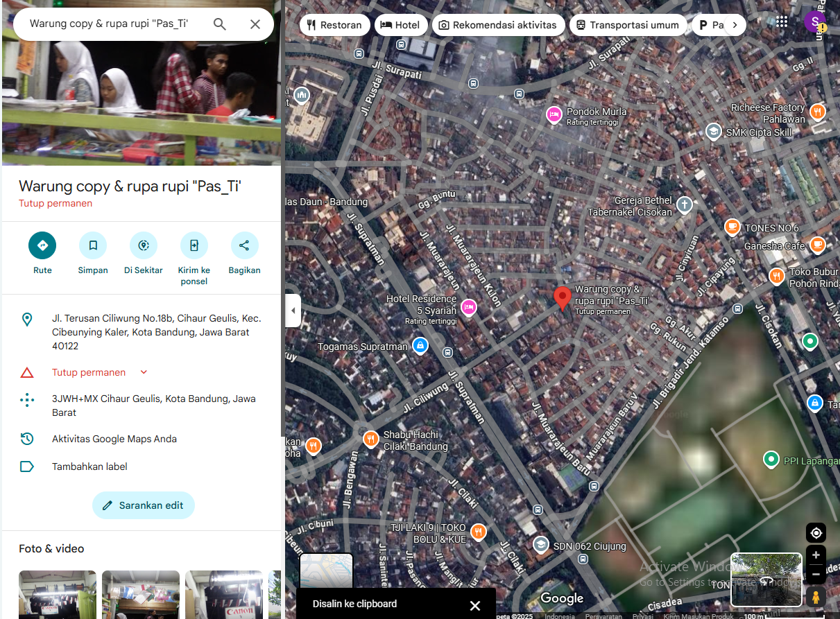Select Toko Bubur Pohon Rindang marker

click(776, 276)
